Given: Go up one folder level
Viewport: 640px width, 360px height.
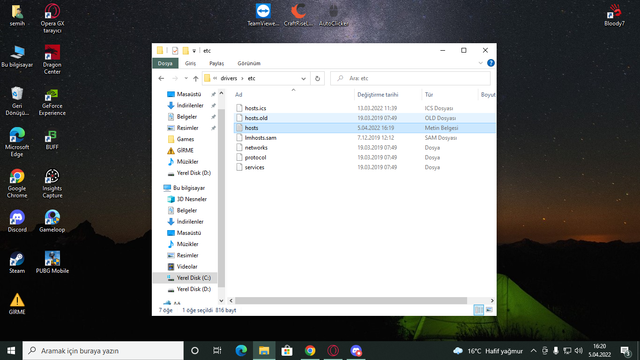Looking at the screenshot, I should coord(196,78).
